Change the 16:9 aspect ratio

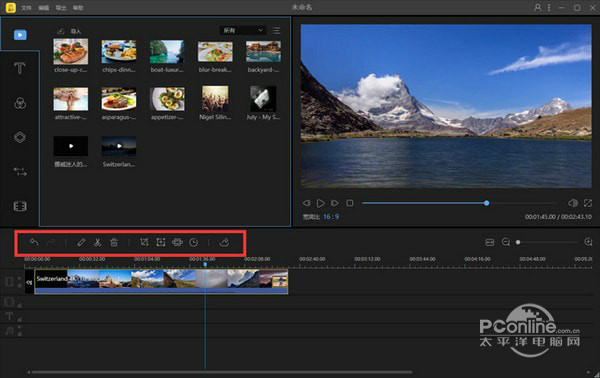tap(331, 217)
